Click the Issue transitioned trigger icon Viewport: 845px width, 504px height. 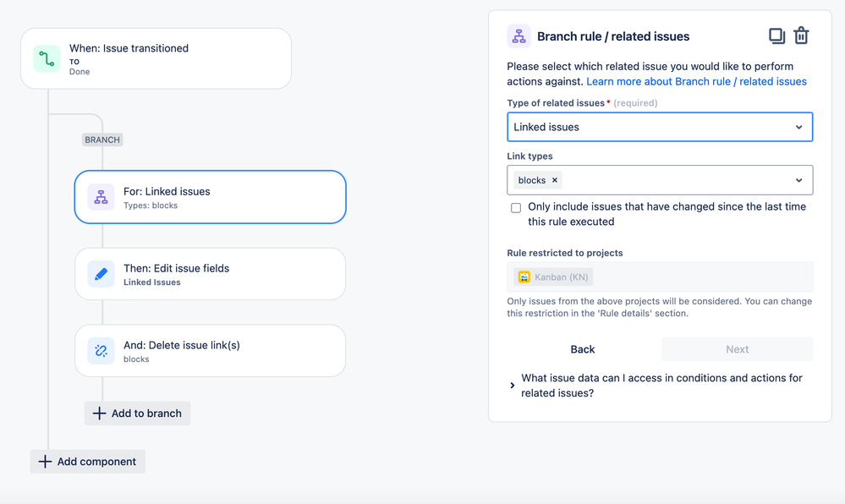[x=47, y=58]
